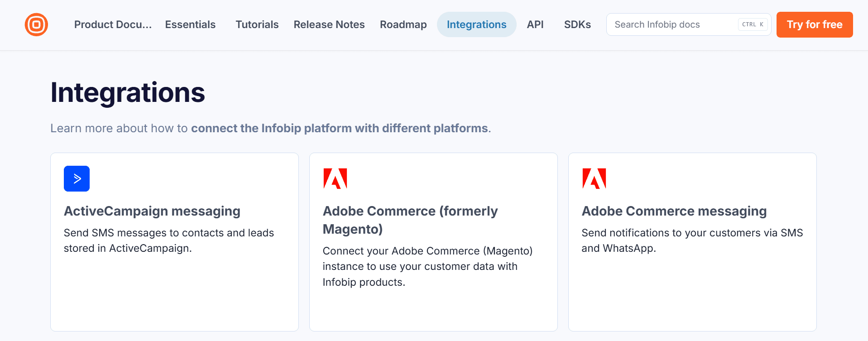The image size is (868, 341).
Task: Open the Roadmap nav item
Action: [403, 24]
